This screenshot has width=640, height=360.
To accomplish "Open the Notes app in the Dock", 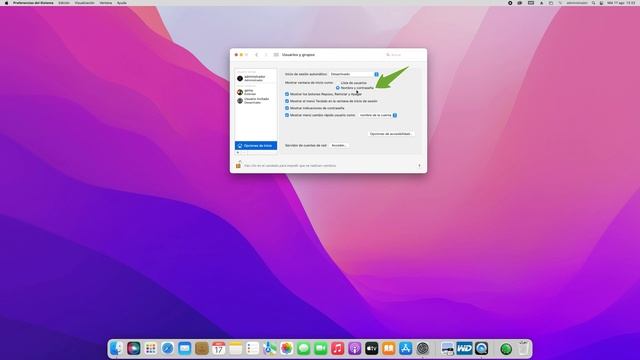I will (236, 349).
